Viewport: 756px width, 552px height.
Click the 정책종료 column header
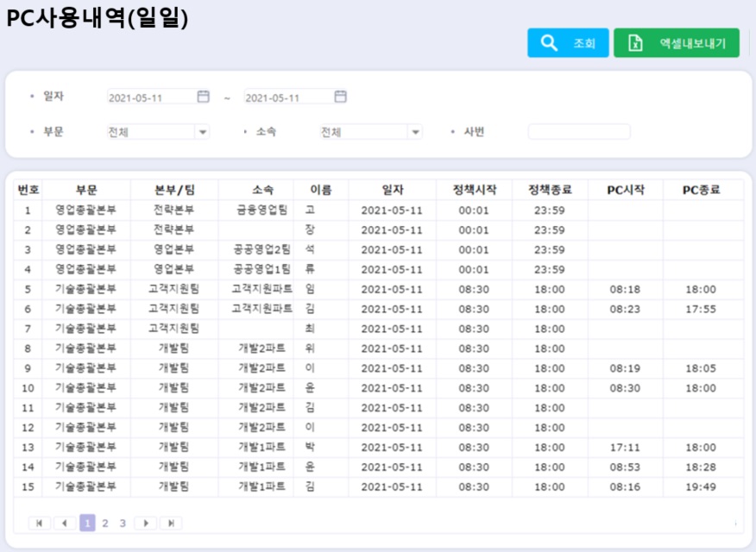click(x=550, y=190)
